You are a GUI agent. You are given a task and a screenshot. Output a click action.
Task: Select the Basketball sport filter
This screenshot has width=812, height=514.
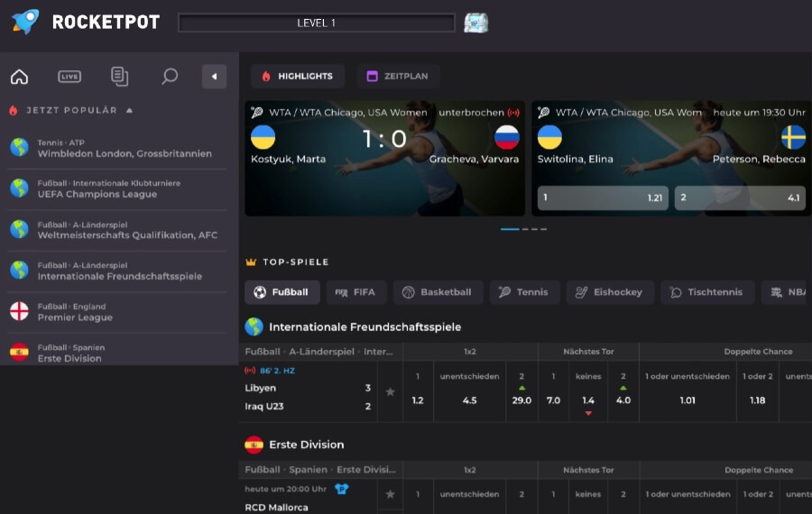tap(438, 292)
